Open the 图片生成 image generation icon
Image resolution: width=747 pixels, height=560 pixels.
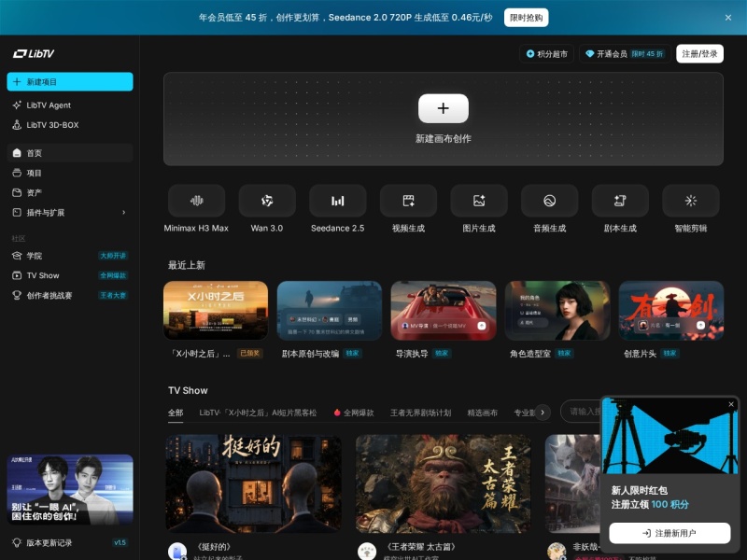pyautogui.click(x=479, y=201)
